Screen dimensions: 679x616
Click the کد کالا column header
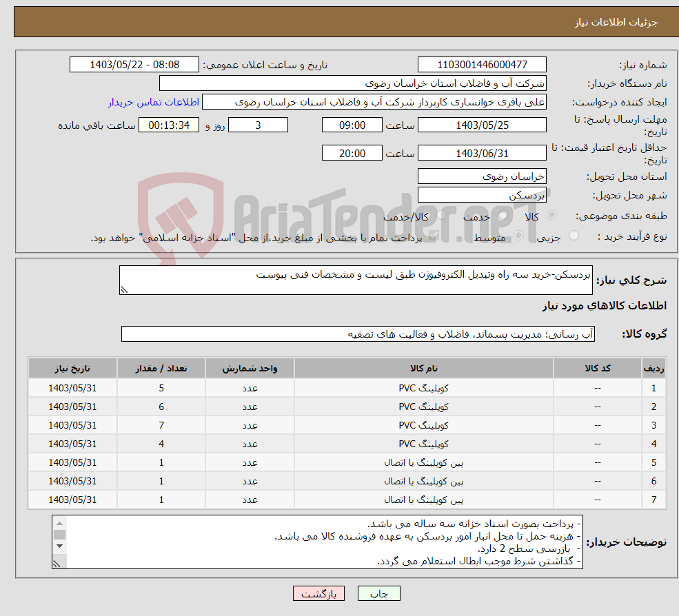click(598, 369)
